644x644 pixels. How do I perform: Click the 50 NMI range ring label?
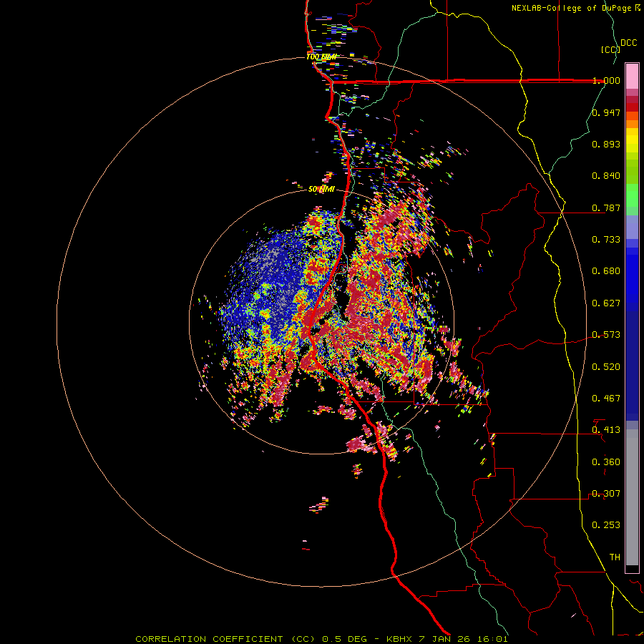321,190
